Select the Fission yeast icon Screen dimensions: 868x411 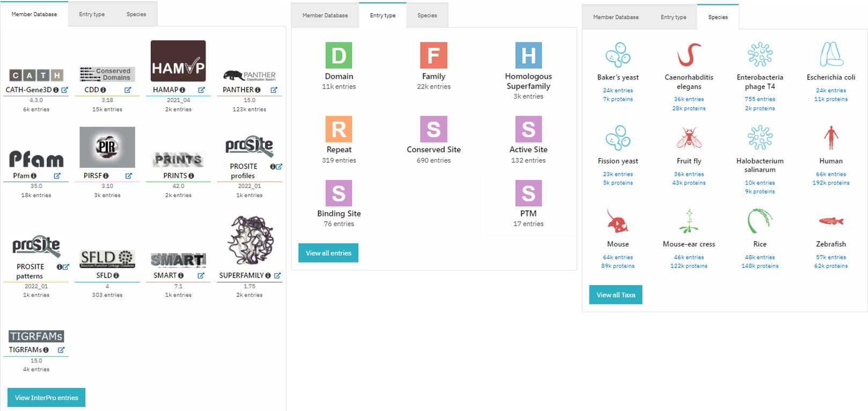click(x=618, y=138)
